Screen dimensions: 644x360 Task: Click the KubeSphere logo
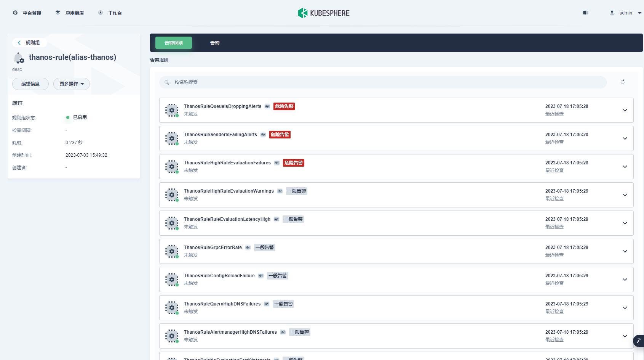click(324, 13)
